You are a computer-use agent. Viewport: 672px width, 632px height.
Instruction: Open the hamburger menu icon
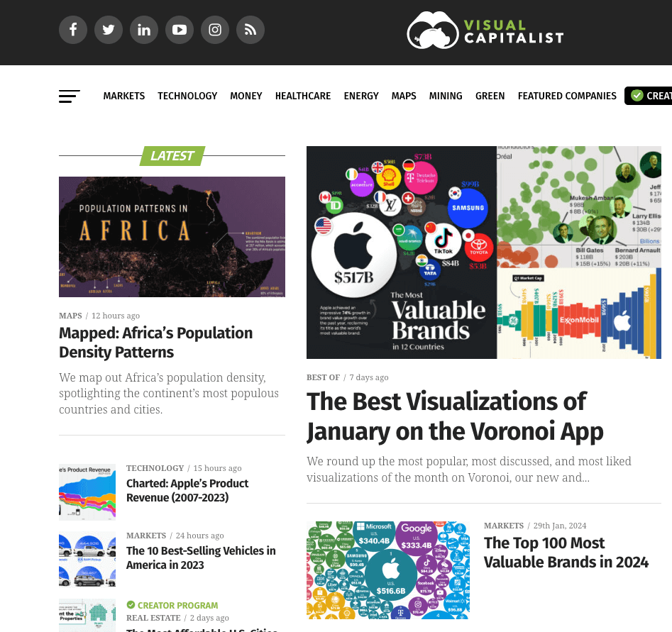pyautogui.click(x=70, y=96)
